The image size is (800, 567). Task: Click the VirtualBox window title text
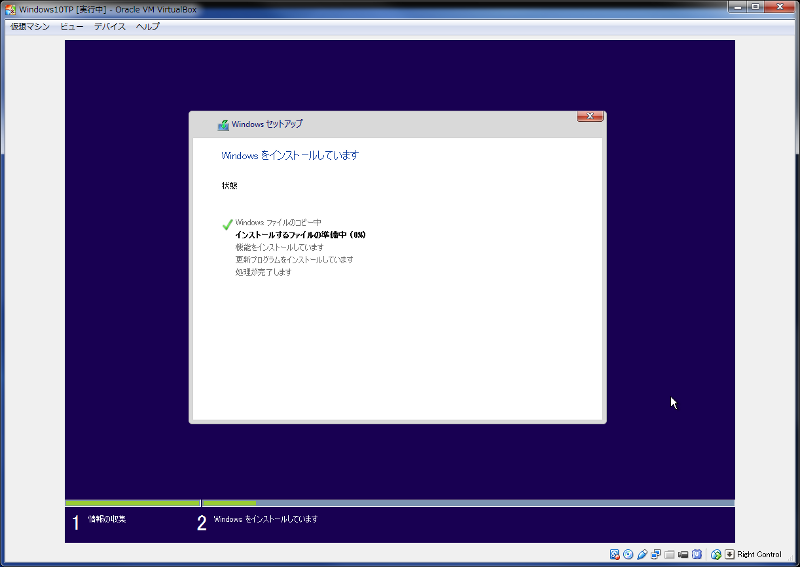[x=108, y=9]
